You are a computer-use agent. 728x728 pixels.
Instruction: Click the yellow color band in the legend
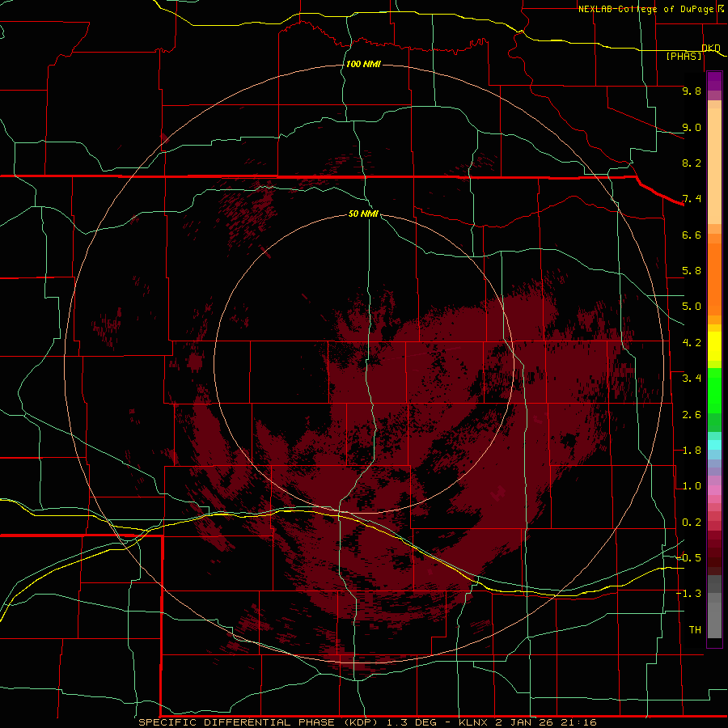(x=714, y=346)
